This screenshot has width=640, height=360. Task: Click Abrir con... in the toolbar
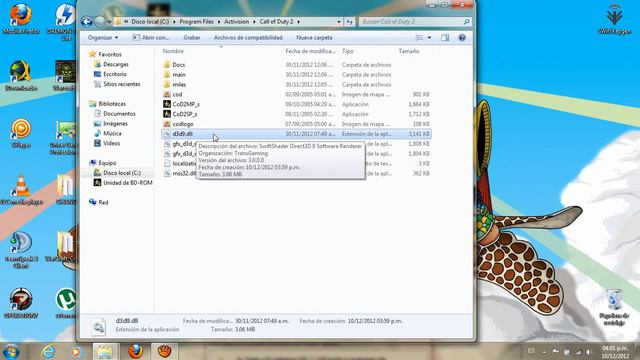coord(151,38)
